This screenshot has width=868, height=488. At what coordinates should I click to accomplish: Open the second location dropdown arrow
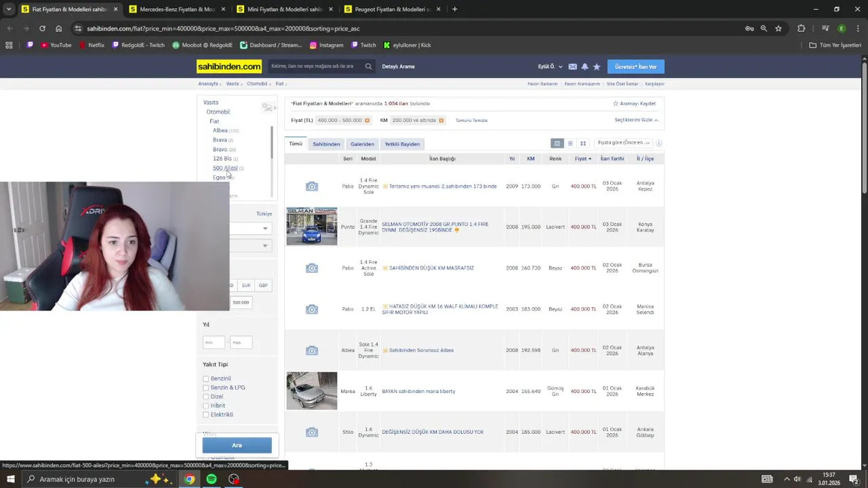(265, 245)
